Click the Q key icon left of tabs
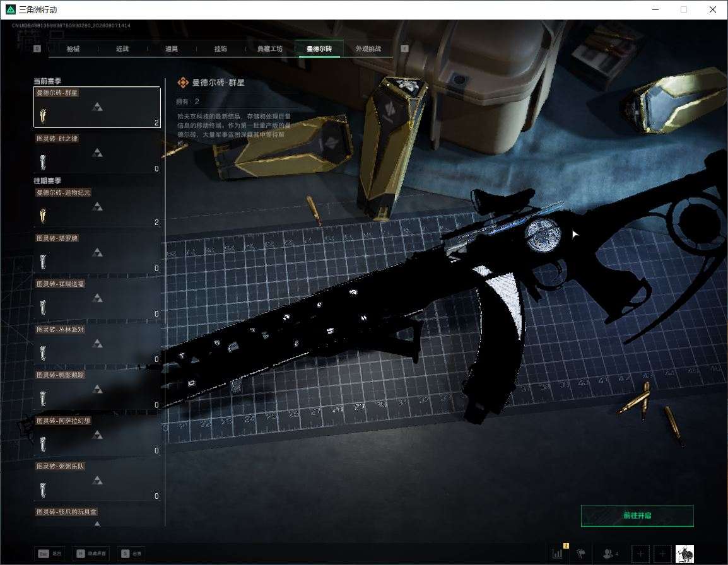The height and width of the screenshot is (565, 728). (37, 49)
